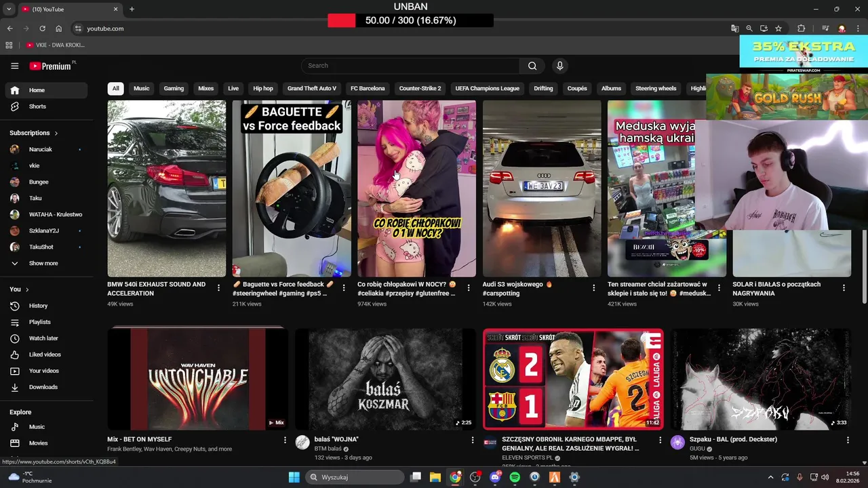The height and width of the screenshot is (488, 868).
Task: Open a new browser tab
Action: point(132,9)
